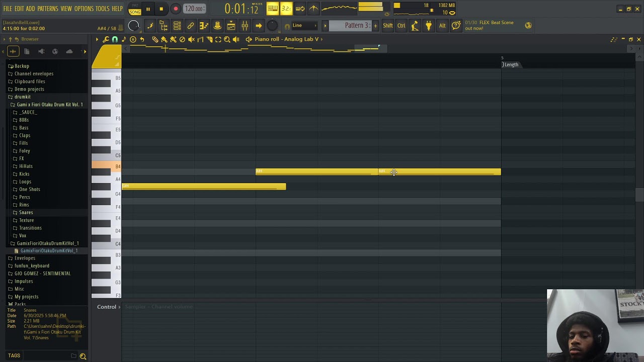Click the globe icon beside FLEX news
The height and width of the screenshot is (362, 644).
(528, 26)
